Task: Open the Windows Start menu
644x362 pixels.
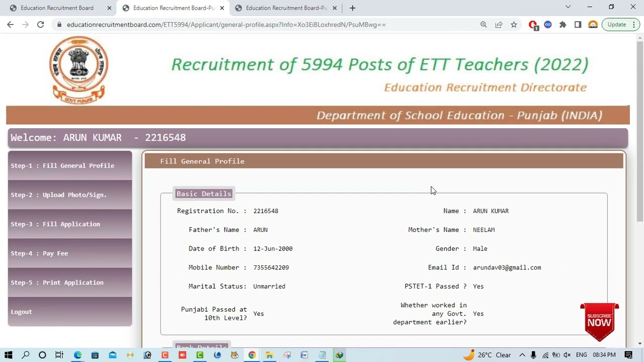Action: (8, 355)
